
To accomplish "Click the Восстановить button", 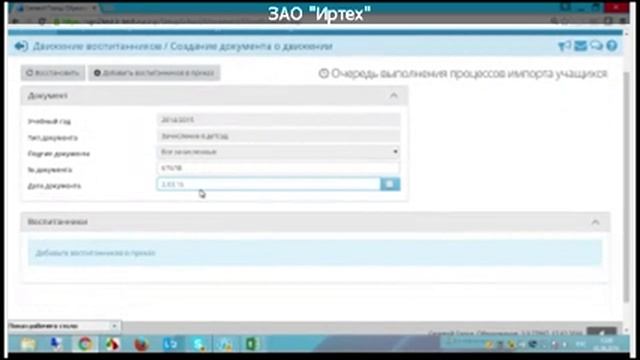I will pyautogui.click(x=53, y=73).
